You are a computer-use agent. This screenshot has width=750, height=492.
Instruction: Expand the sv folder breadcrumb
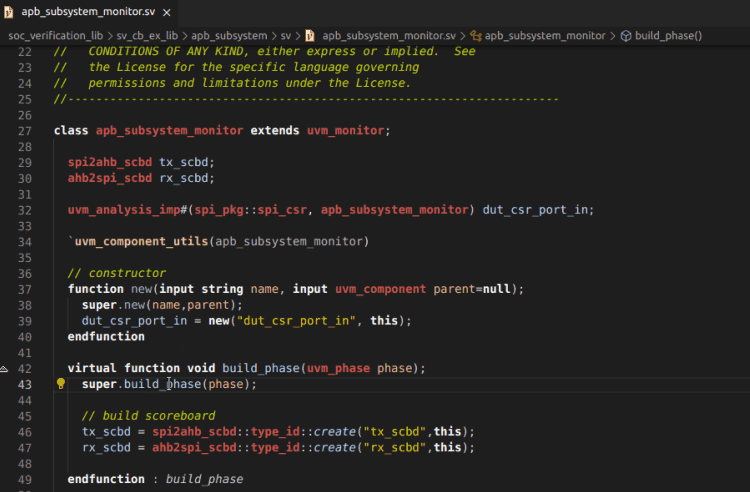tap(290, 35)
